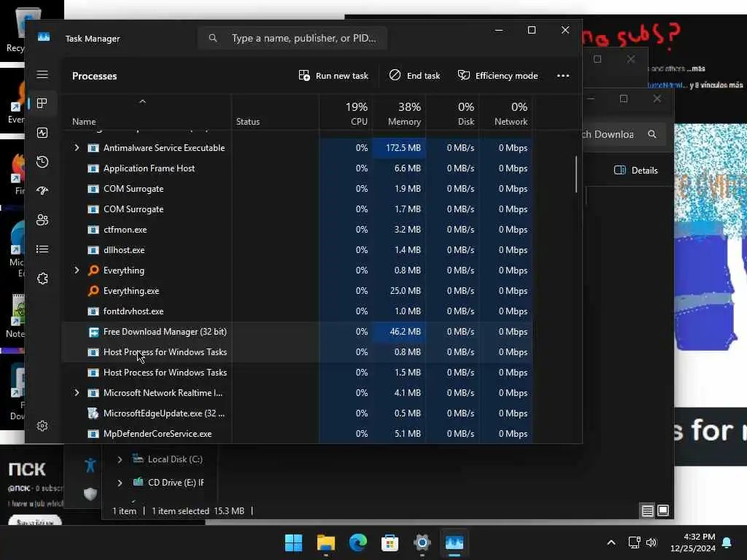
Task: Select the MpDefenderCoreService.exe process
Action: click(x=298, y=433)
